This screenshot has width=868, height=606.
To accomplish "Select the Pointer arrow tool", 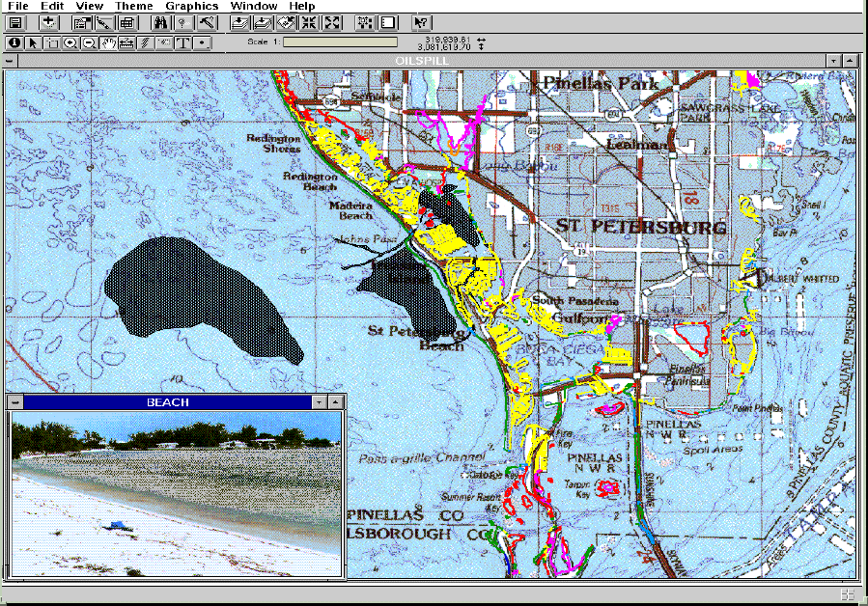I will tap(33, 42).
